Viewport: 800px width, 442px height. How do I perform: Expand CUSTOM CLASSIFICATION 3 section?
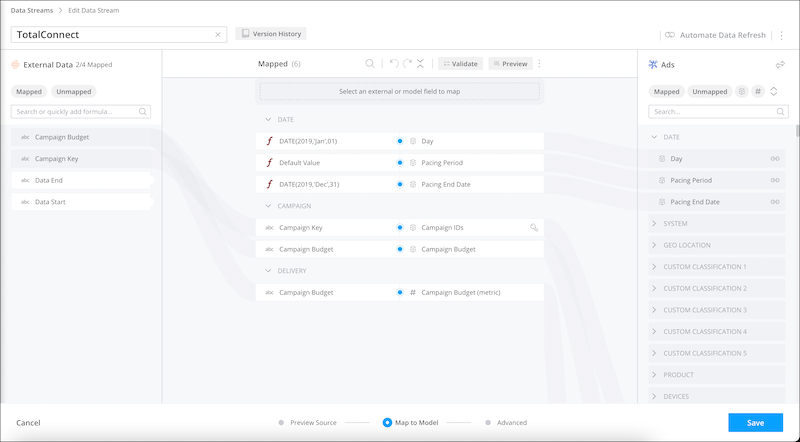717,310
